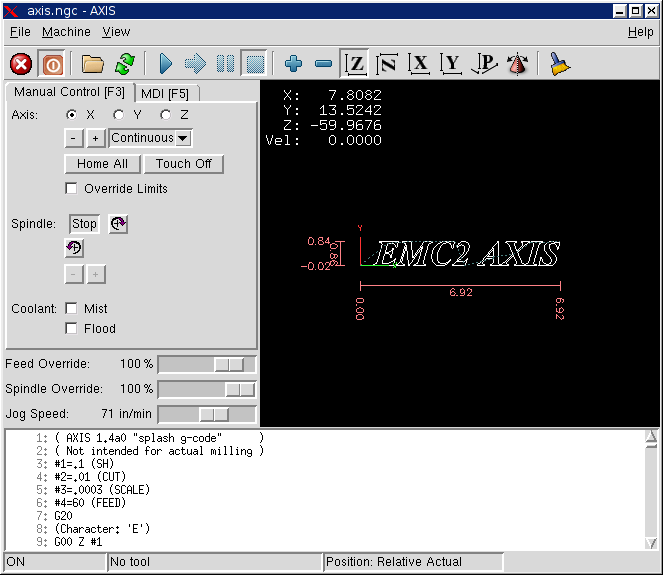Increase spindle speed with plus button
Image resolution: width=663 pixels, height=575 pixels.
pos(96,274)
